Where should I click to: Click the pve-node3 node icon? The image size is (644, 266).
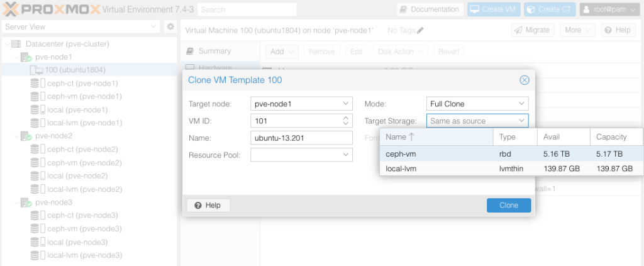(26, 202)
